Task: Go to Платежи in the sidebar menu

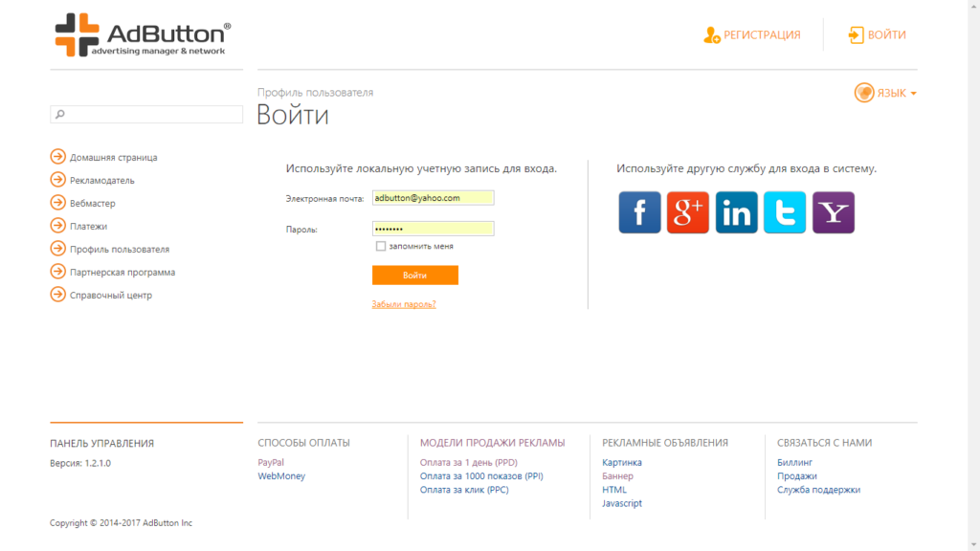Action: [88, 226]
